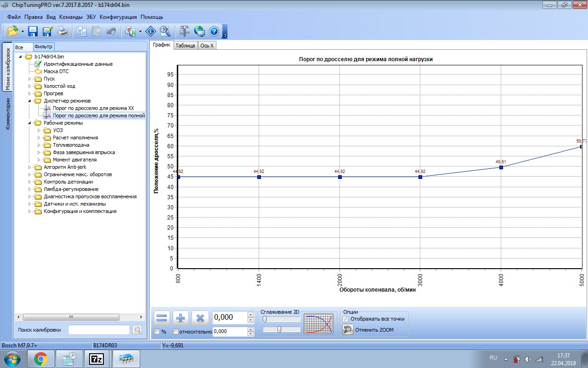Switch to the 'Таблица' tab
The height and width of the screenshot is (368, 588).
[185, 46]
